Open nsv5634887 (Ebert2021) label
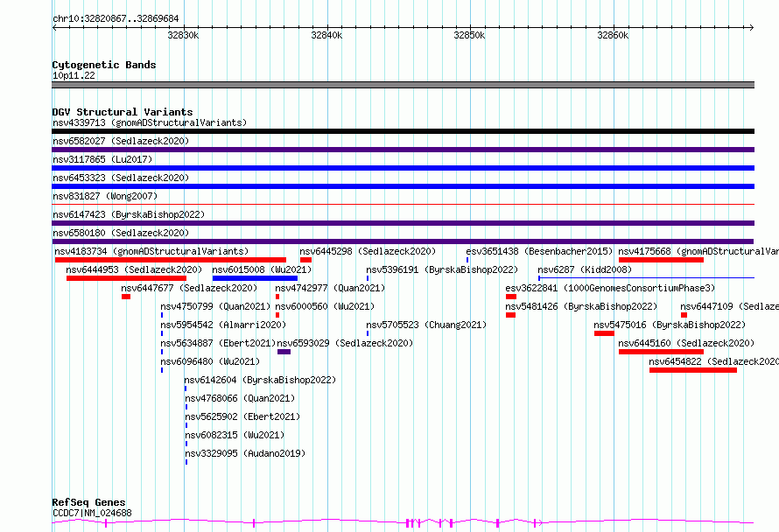The height and width of the screenshot is (532, 779). [x=218, y=343]
